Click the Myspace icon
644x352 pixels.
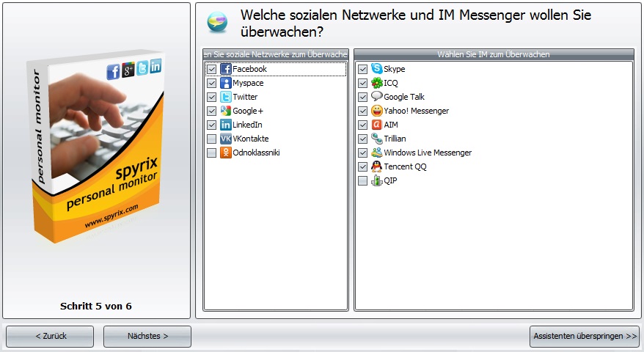click(x=225, y=83)
